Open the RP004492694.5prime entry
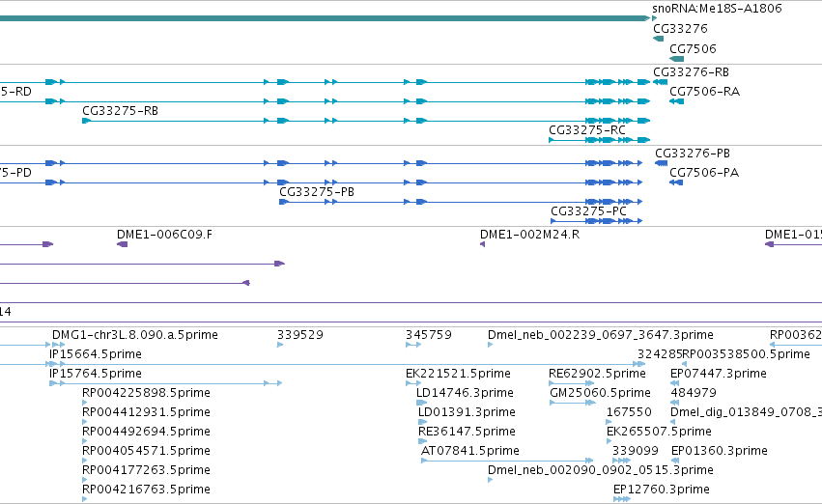Screen dimensions: 822x504 [146, 432]
